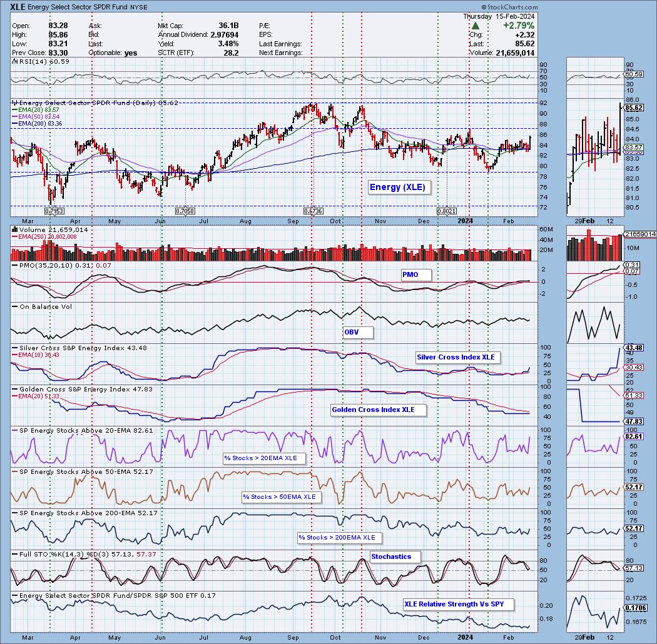This screenshot has height=644, width=657.
Task: Click the green up-arrow change indicator
Action: (x=475, y=26)
